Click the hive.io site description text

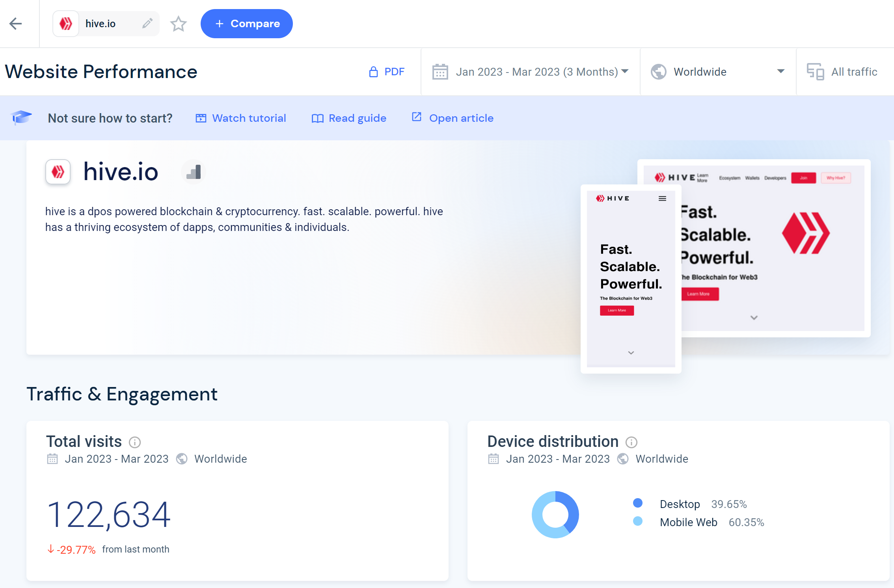pos(244,219)
